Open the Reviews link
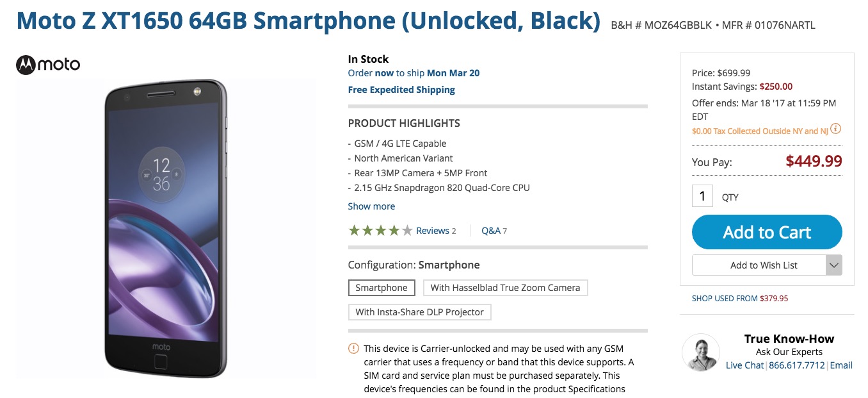Viewport: 868px width, 398px height. pos(434,230)
